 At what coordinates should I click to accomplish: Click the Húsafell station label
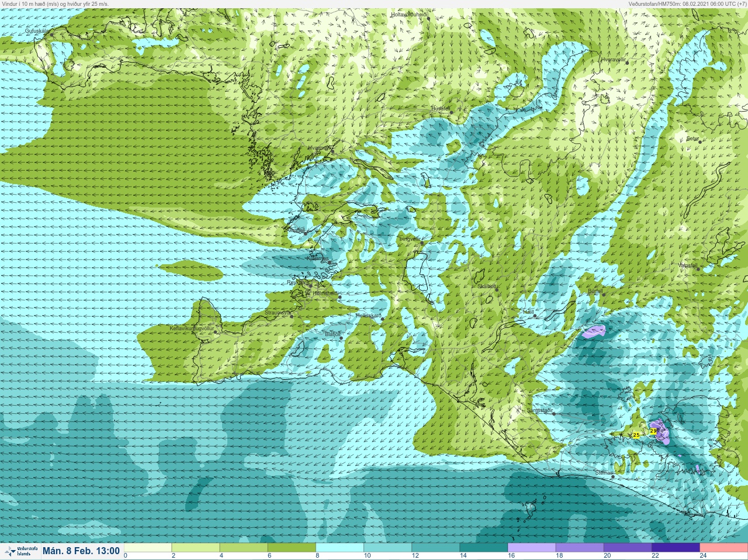coord(441,109)
